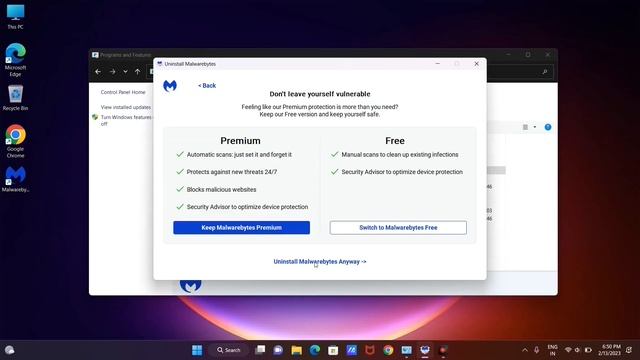
Task: Open Microsoft Edge from the taskbar
Action: (x=315, y=350)
